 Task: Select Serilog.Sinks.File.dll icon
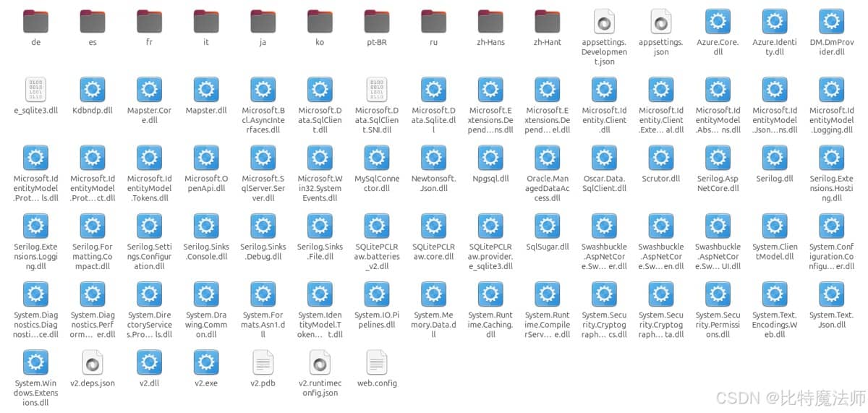pyautogui.click(x=320, y=226)
